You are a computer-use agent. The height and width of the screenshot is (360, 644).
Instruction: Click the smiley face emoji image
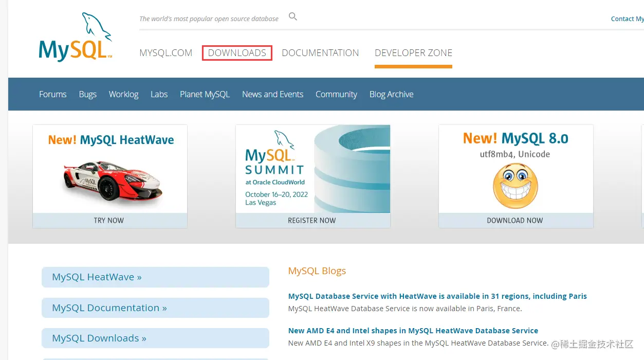[x=515, y=186]
